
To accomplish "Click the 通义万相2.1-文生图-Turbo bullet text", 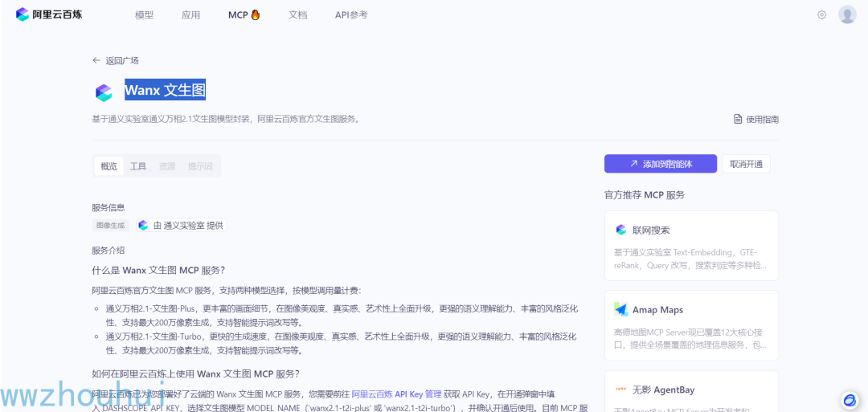I will tap(342, 344).
